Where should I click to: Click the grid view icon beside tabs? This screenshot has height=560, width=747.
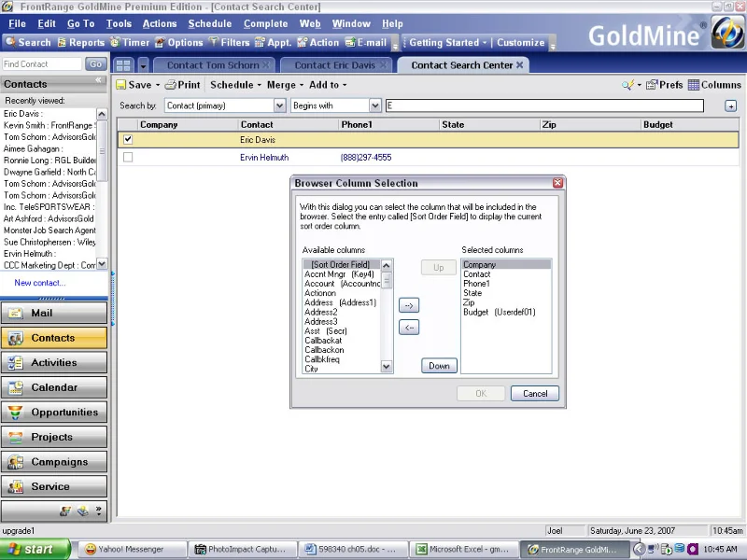tap(123, 65)
